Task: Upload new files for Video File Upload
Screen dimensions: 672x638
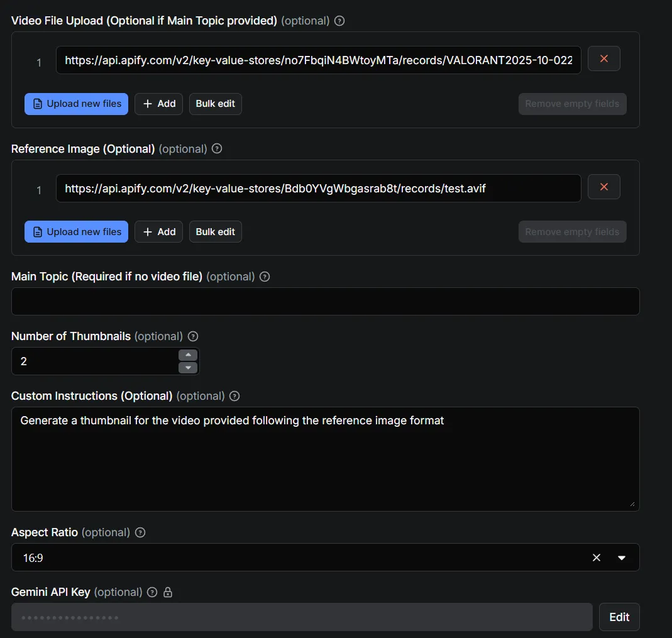Action: 76,104
